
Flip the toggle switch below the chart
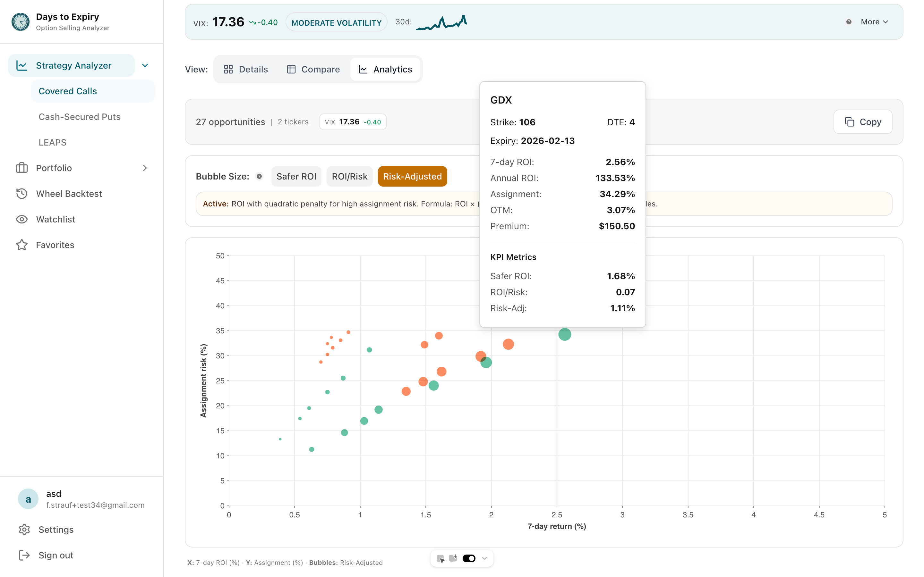pos(469,558)
